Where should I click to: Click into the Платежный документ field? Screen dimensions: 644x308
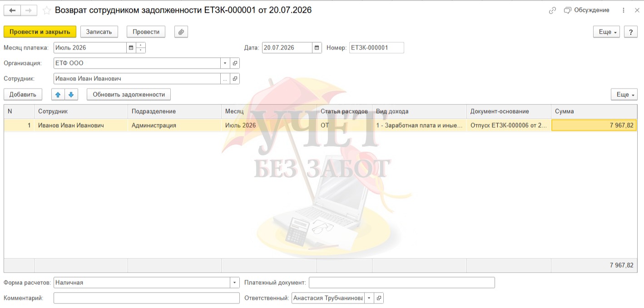click(401, 283)
